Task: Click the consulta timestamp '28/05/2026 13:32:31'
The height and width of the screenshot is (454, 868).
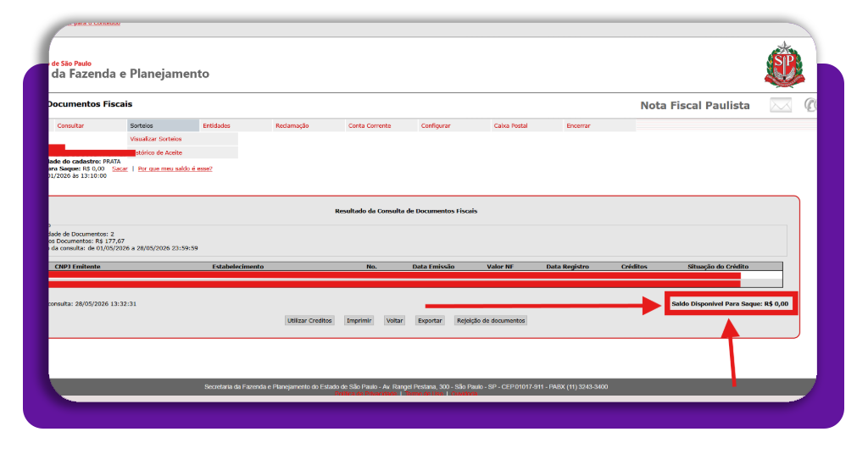Action: [x=106, y=303]
